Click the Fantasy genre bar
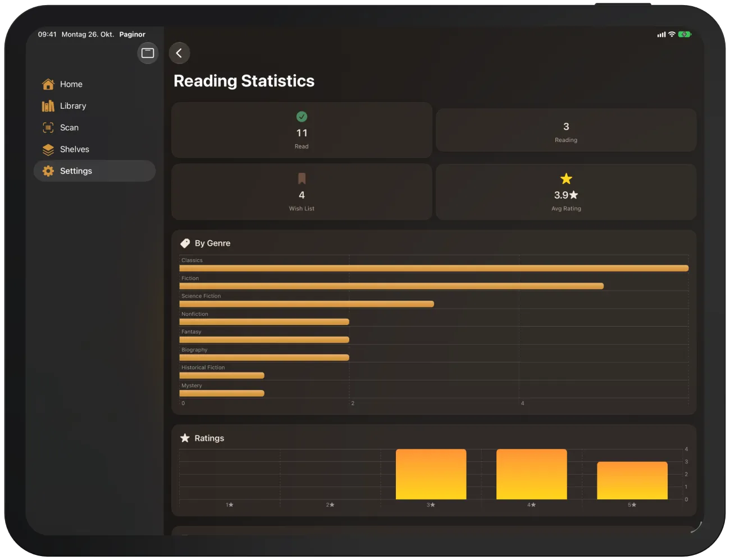730x560 pixels. click(x=264, y=340)
